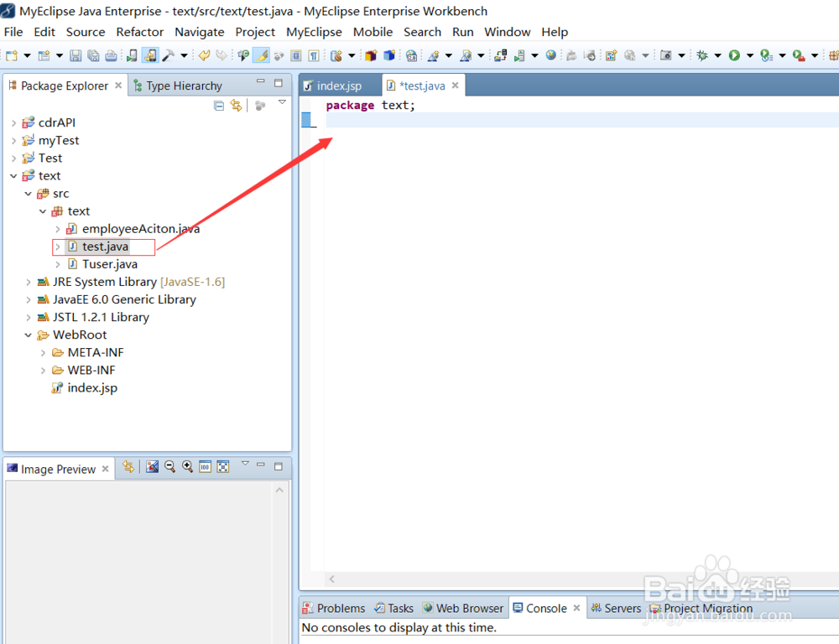Click actual size 100 icon in Image Preview
Image resolution: width=839 pixels, height=644 pixels.
205,467
